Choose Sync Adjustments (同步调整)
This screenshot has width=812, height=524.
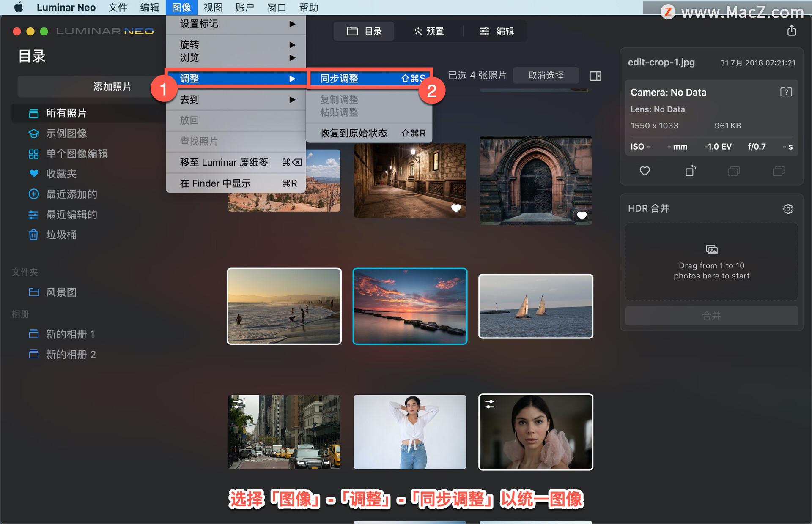click(369, 78)
